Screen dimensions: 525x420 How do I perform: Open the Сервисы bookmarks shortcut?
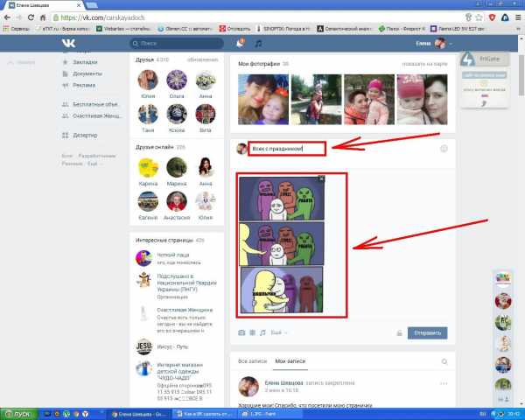[x=17, y=29]
